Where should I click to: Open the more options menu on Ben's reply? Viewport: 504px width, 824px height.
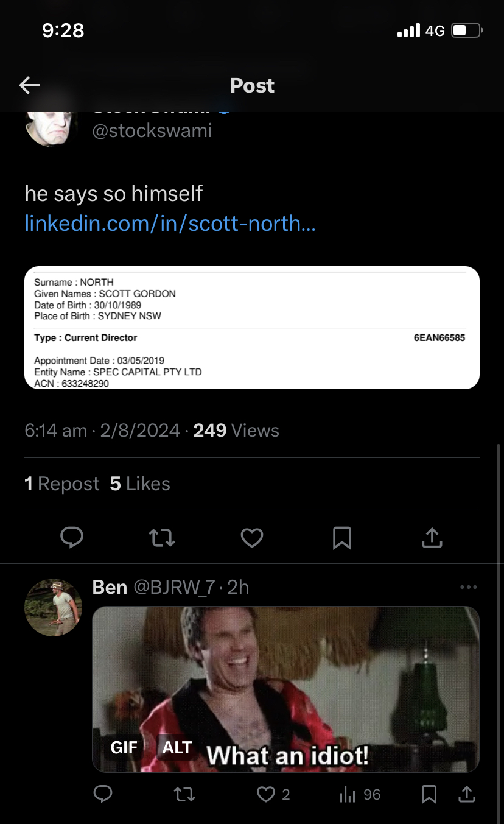click(x=469, y=587)
